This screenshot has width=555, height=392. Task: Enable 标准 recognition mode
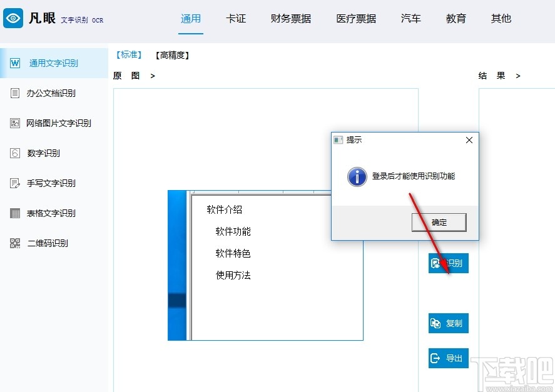click(x=128, y=55)
